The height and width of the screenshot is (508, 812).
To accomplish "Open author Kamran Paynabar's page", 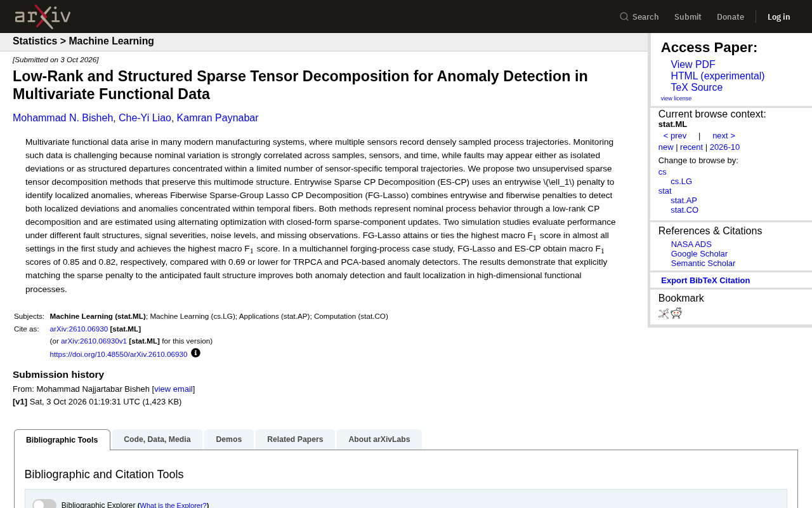I will 218,118.
